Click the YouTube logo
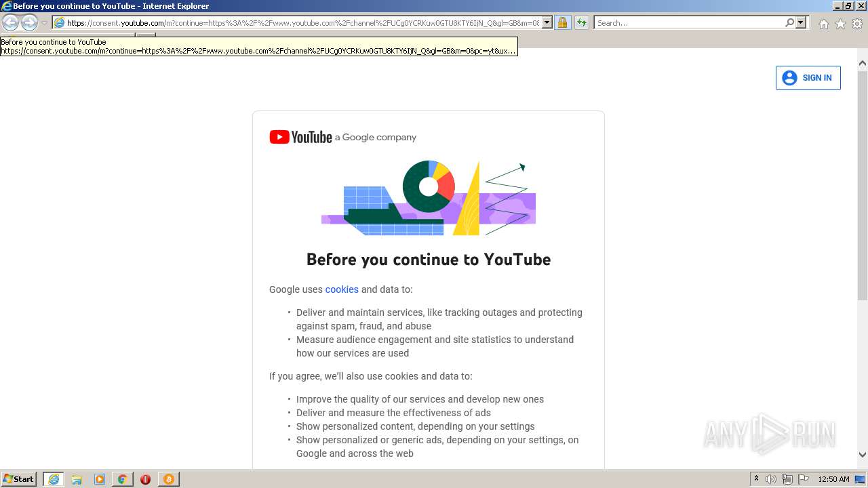868x488 pixels. click(300, 137)
